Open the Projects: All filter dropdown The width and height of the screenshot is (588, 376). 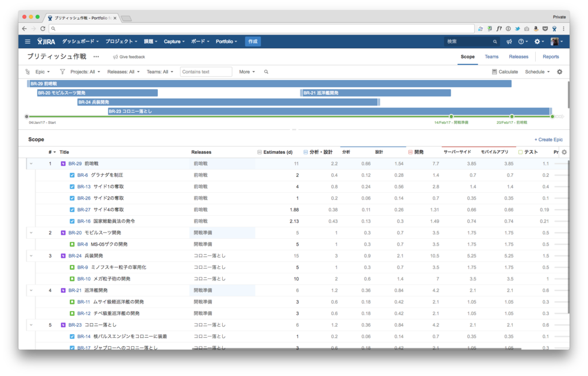click(x=85, y=72)
